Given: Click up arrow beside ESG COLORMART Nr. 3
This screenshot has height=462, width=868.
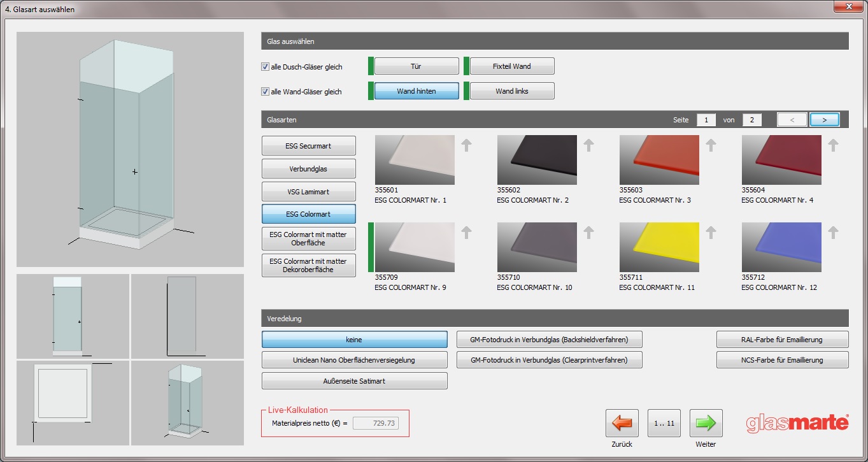Looking at the screenshot, I should 711,145.
